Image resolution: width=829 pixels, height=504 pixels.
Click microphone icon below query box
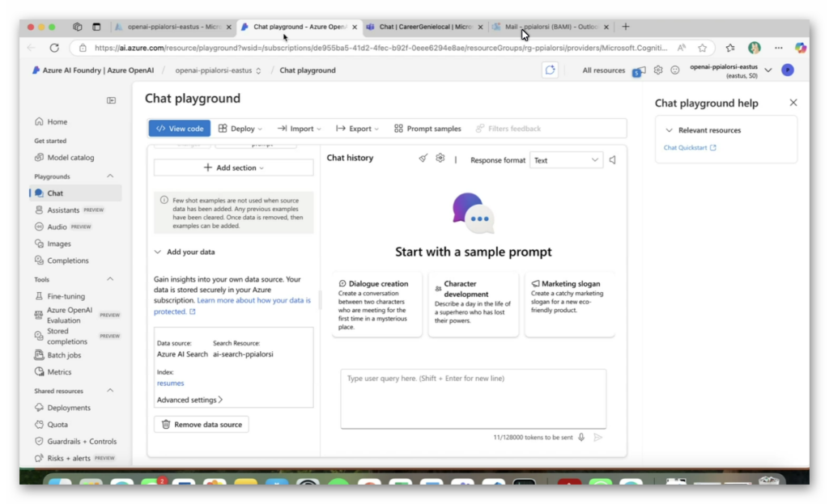[581, 438]
